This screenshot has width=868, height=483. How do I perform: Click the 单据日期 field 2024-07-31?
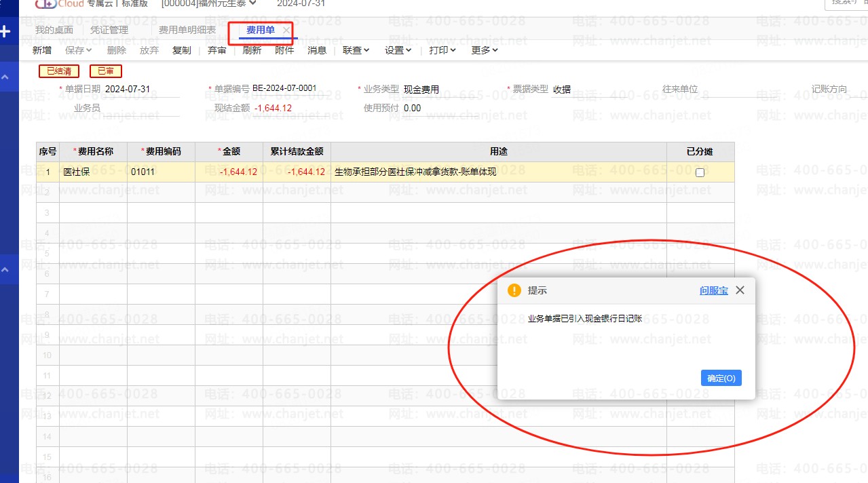[143, 90]
